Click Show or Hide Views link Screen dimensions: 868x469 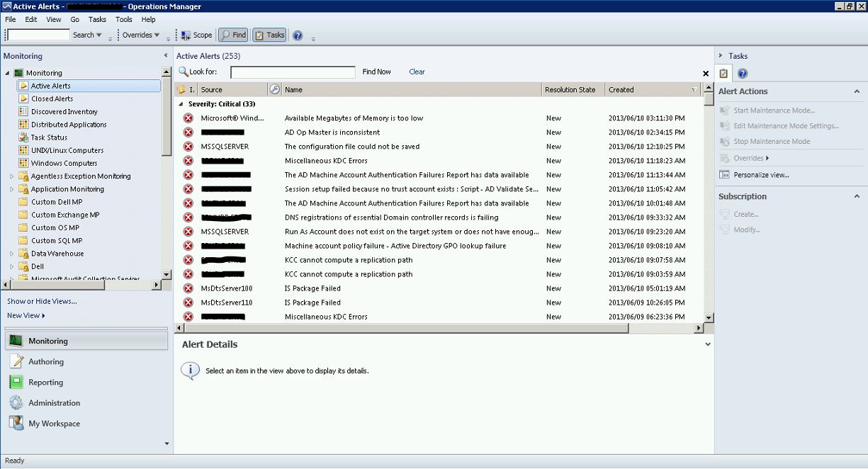(x=42, y=301)
